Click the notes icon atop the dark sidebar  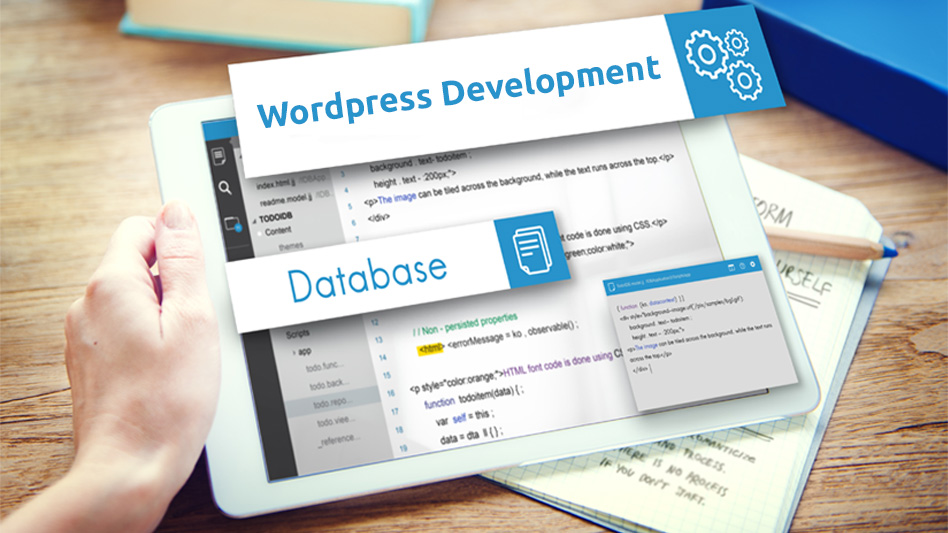tap(218, 155)
